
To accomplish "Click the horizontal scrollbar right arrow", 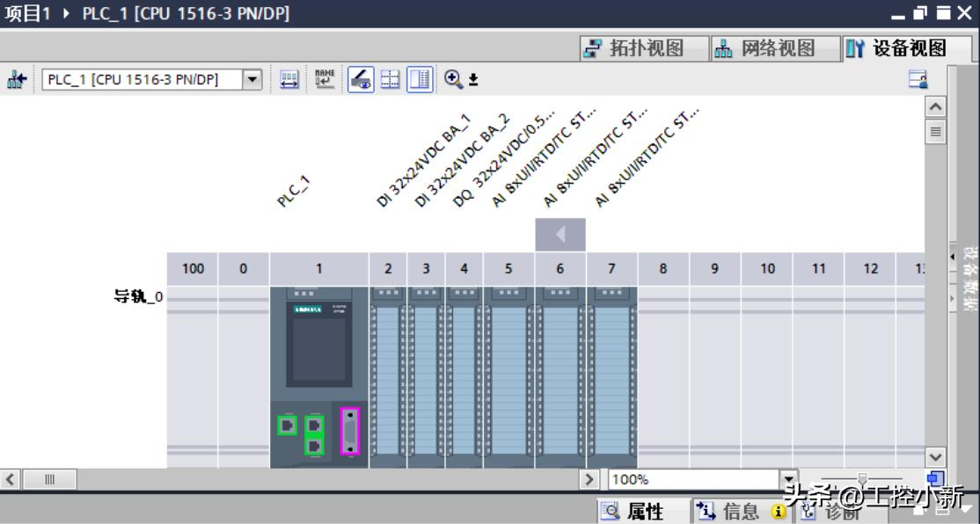I will [589, 480].
